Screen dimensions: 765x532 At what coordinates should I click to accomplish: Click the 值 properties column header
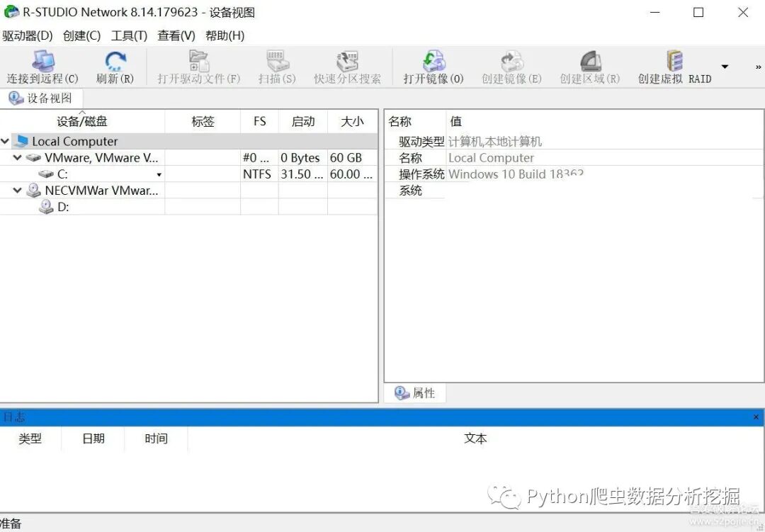tap(604, 121)
